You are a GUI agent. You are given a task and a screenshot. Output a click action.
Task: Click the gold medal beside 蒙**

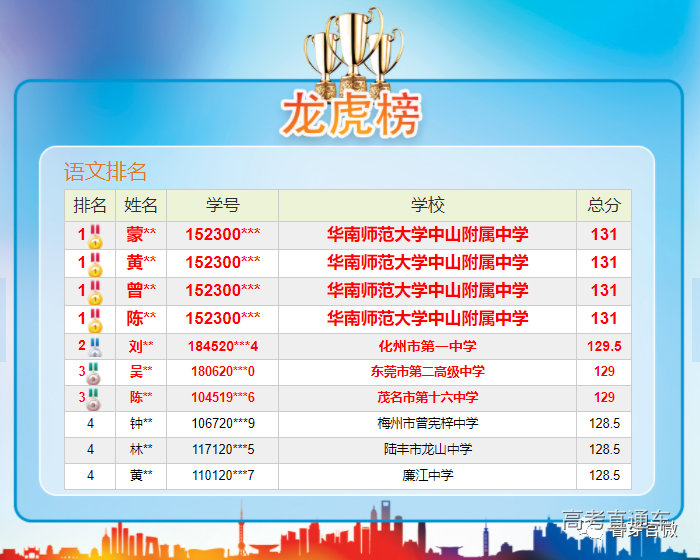(96, 236)
